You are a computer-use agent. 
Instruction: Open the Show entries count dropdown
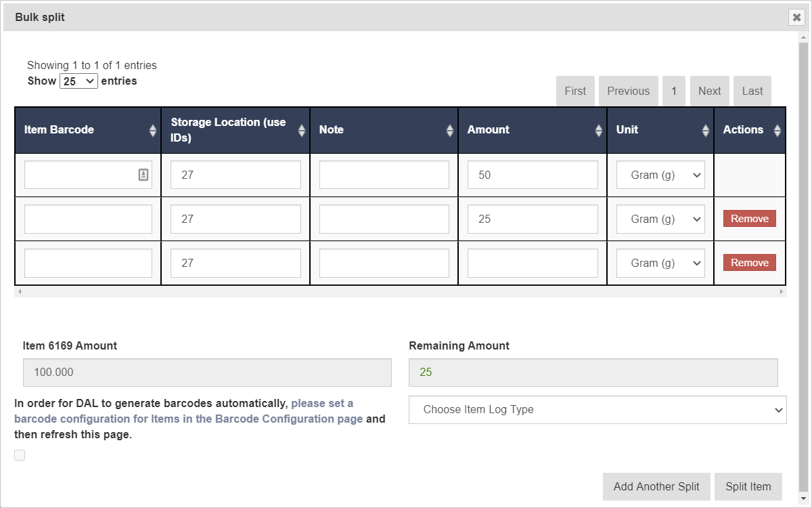79,81
